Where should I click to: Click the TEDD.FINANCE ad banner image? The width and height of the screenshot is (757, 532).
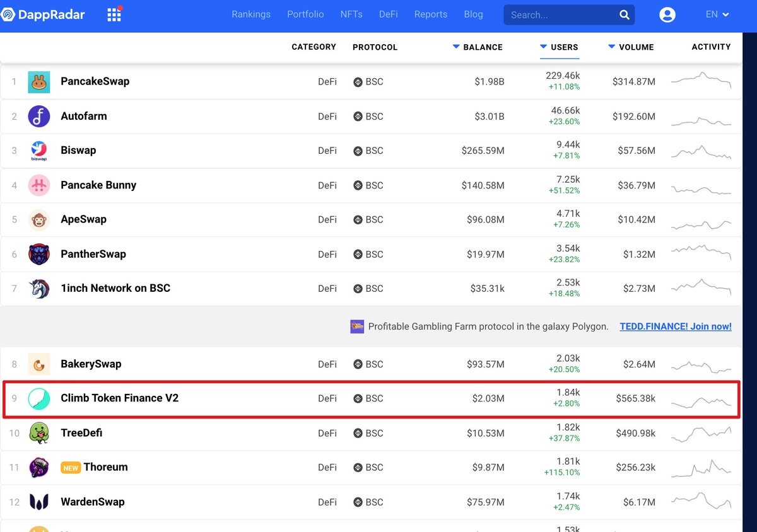(358, 327)
